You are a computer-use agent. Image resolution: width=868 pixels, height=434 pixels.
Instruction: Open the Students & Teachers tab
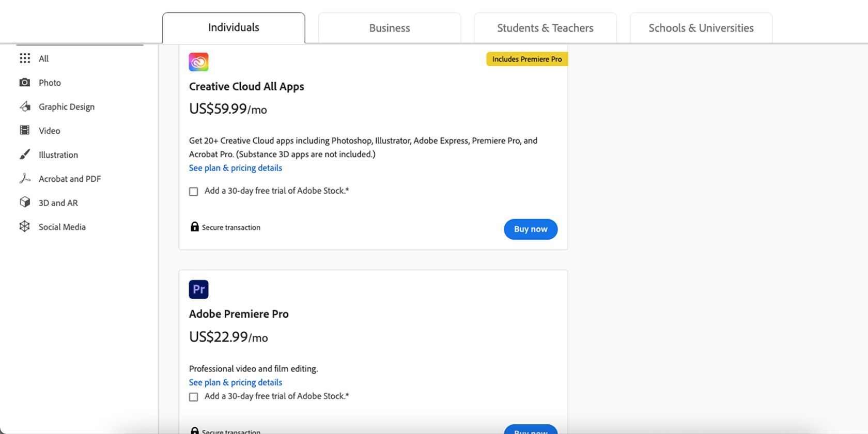[545, 28]
